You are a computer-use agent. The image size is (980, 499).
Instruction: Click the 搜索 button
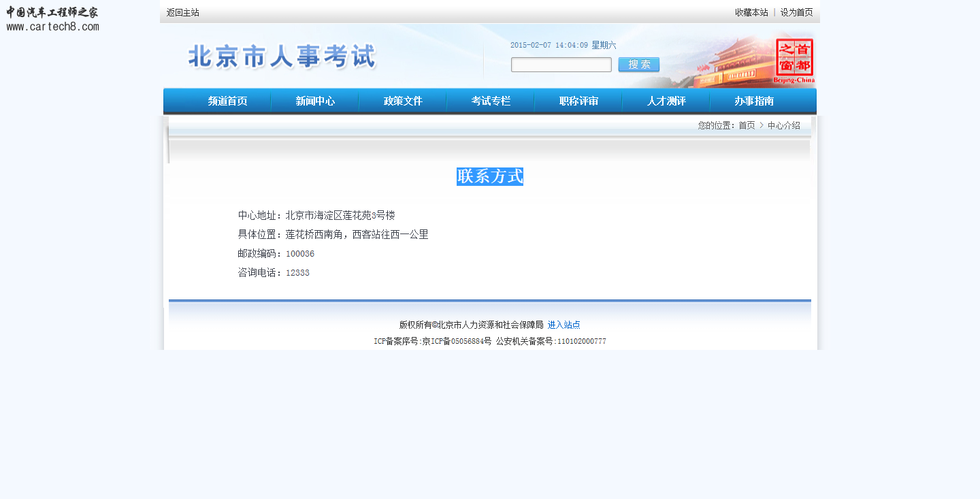tap(639, 65)
